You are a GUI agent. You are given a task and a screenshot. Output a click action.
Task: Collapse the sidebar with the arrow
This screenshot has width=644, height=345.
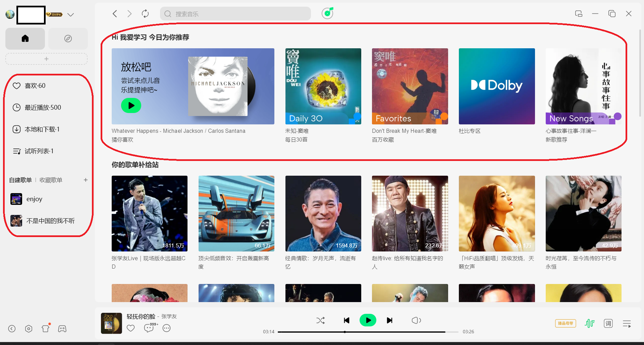12,329
